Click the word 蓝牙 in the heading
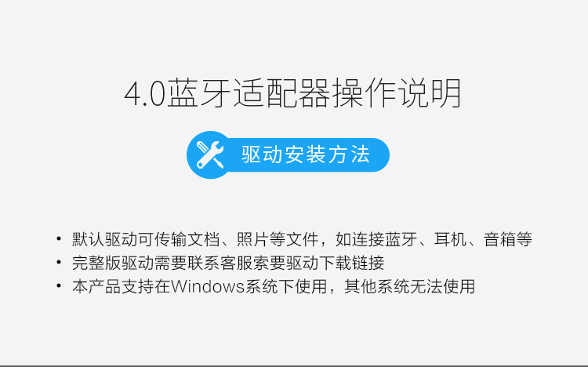Image resolution: width=588 pixels, height=367 pixels. (199, 93)
